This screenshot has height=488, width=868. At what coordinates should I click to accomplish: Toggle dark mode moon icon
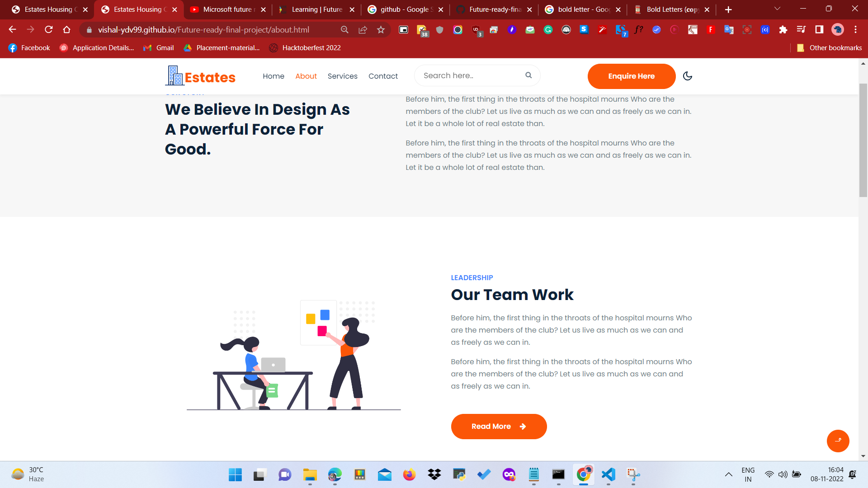pyautogui.click(x=688, y=76)
